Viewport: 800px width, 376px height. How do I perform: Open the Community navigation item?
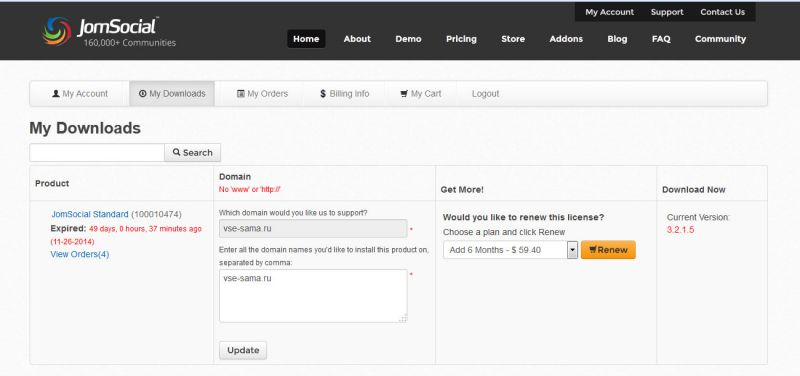pyautogui.click(x=720, y=39)
